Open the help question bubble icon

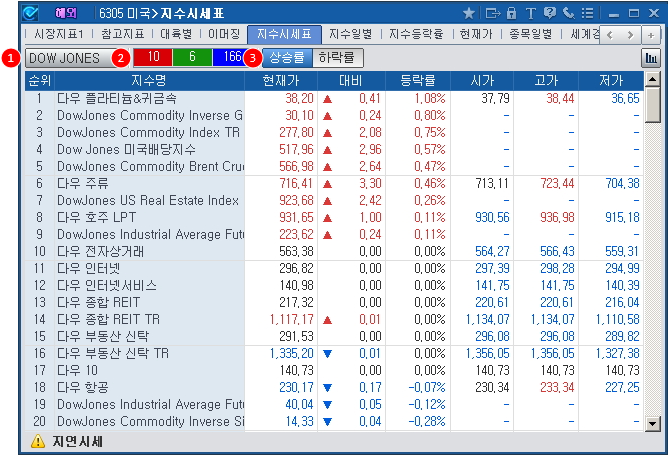pyautogui.click(x=550, y=13)
